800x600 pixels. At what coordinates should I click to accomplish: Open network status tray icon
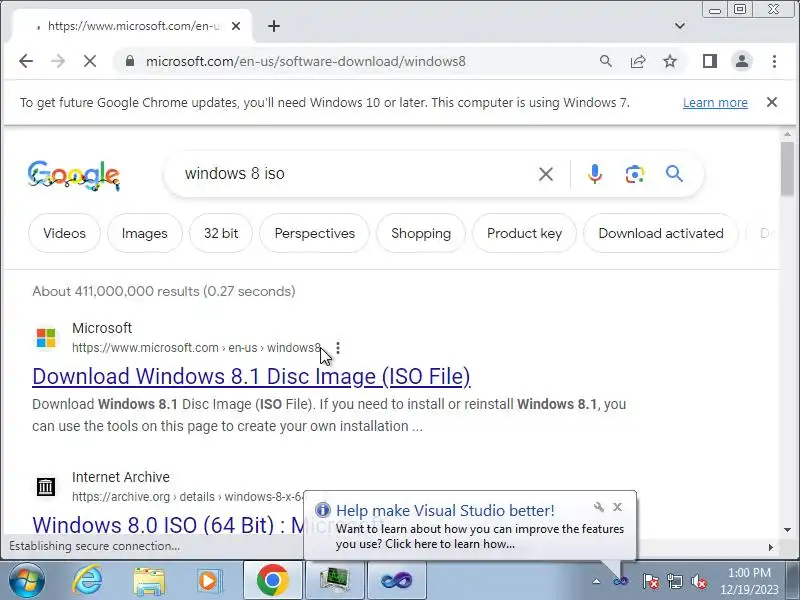click(674, 581)
